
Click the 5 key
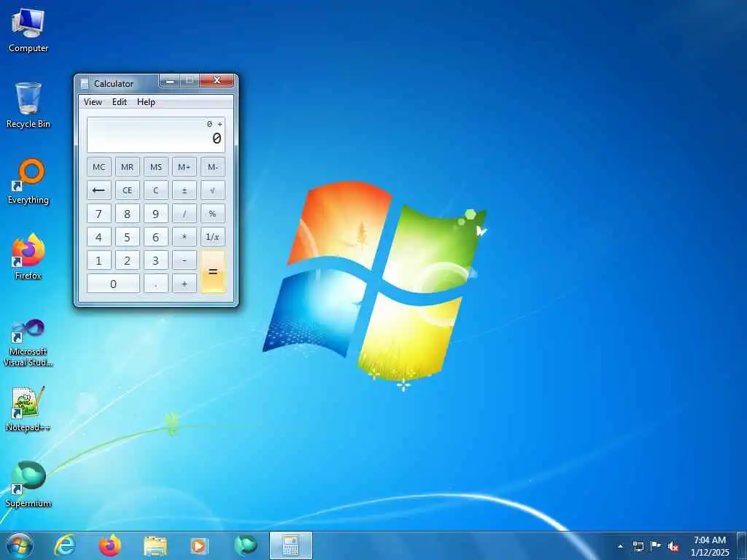[x=127, y=237]
